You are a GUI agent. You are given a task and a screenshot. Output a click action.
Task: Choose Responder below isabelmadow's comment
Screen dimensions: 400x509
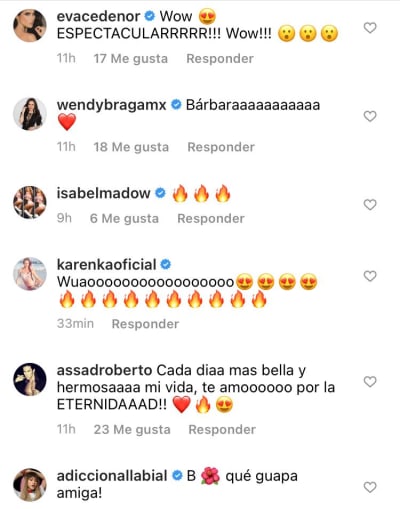tap(211, 219)
